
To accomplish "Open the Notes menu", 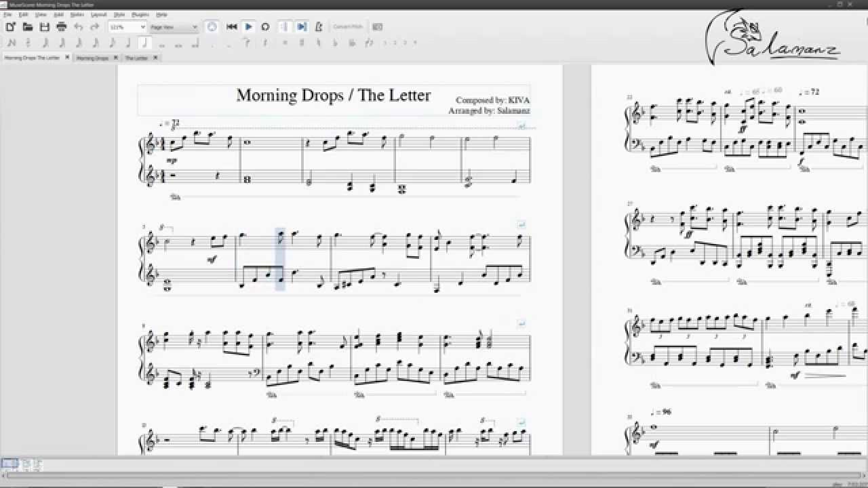I will tap(77, 14).
